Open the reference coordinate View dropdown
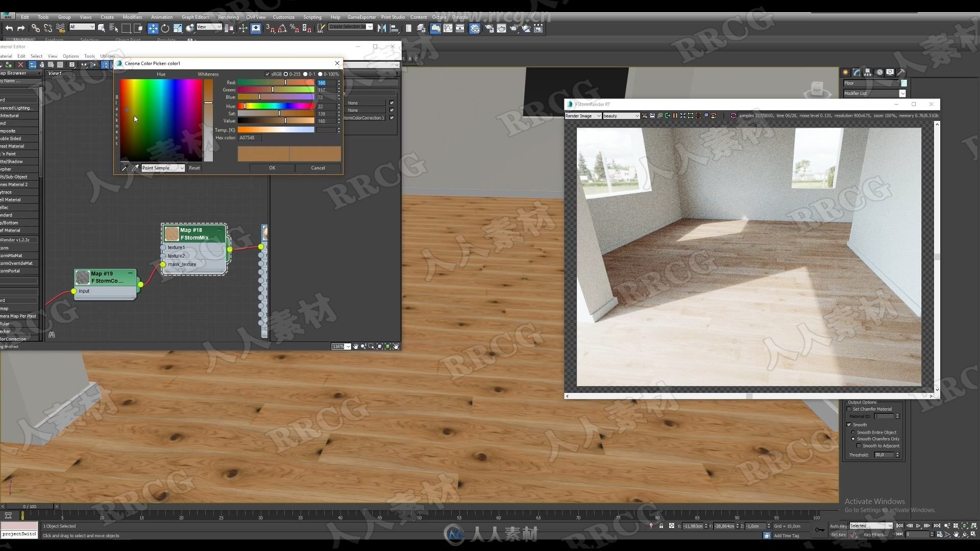The width and height of the screenshot is (980, 551). (x=209, y=27)
